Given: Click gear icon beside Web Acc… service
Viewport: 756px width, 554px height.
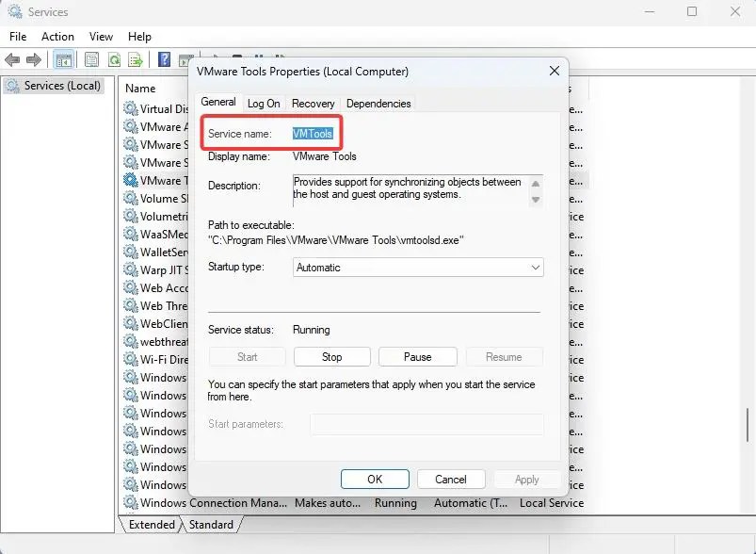Looking at the screenshot, I should tap(131, 287).
